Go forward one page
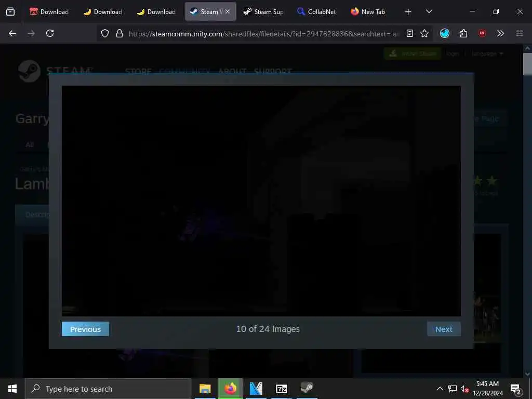This screenshot has width=532, height=399. pyautogui.click(x=31, y=33)
